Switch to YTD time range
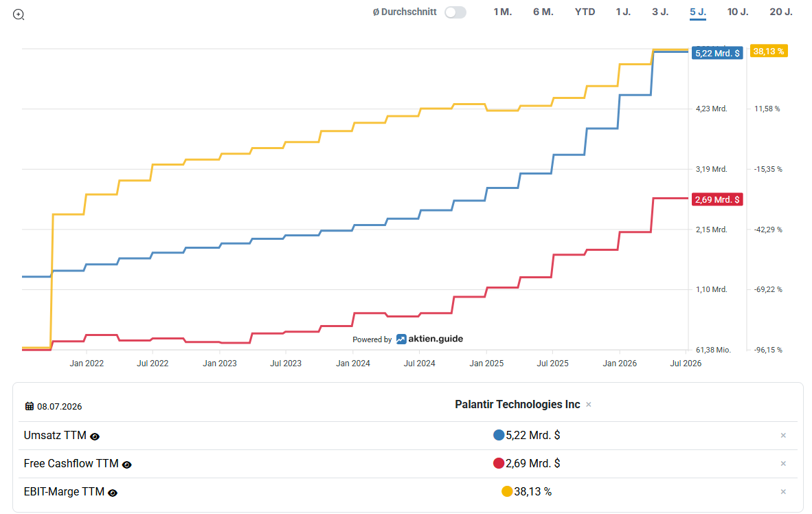 585,12
